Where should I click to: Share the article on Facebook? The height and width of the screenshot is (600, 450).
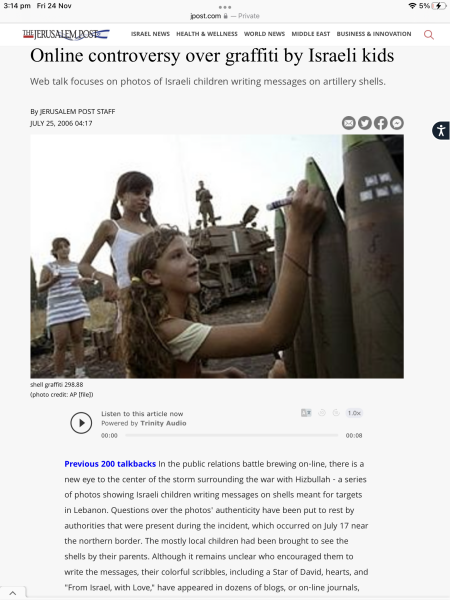[381, 123]
